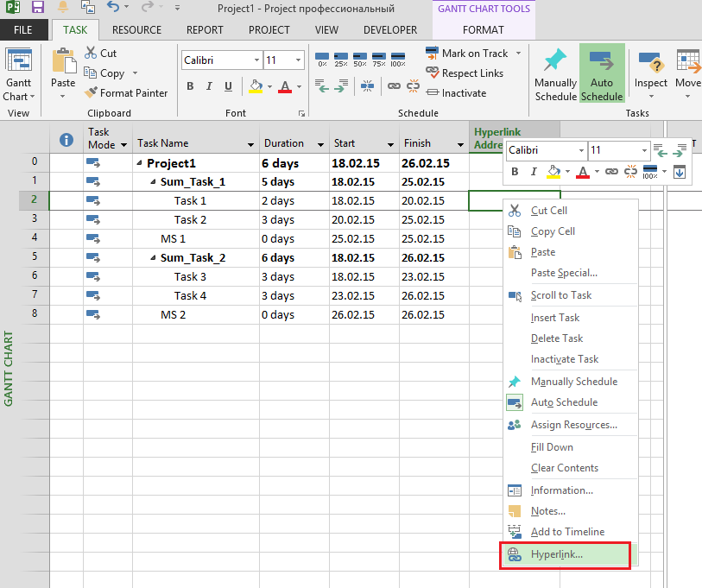Mark the task 75% complete

coord(379,60)
